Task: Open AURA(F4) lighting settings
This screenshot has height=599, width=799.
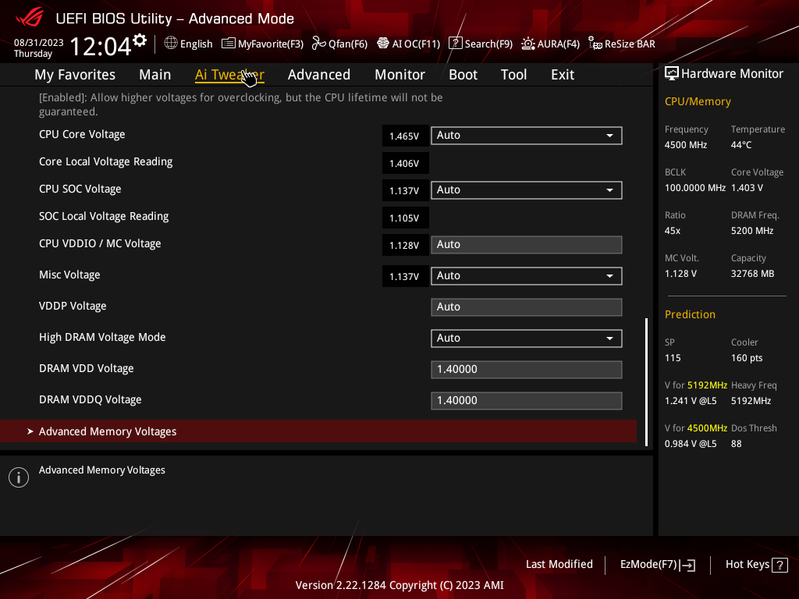Action: click(x=550, y=44)
